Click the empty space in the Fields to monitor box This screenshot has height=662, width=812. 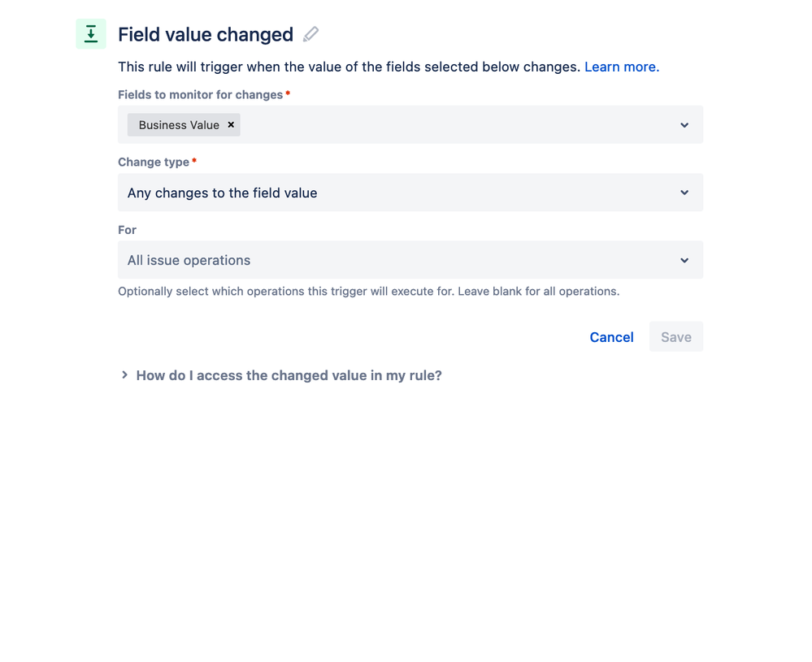click(x=455, y=125)
